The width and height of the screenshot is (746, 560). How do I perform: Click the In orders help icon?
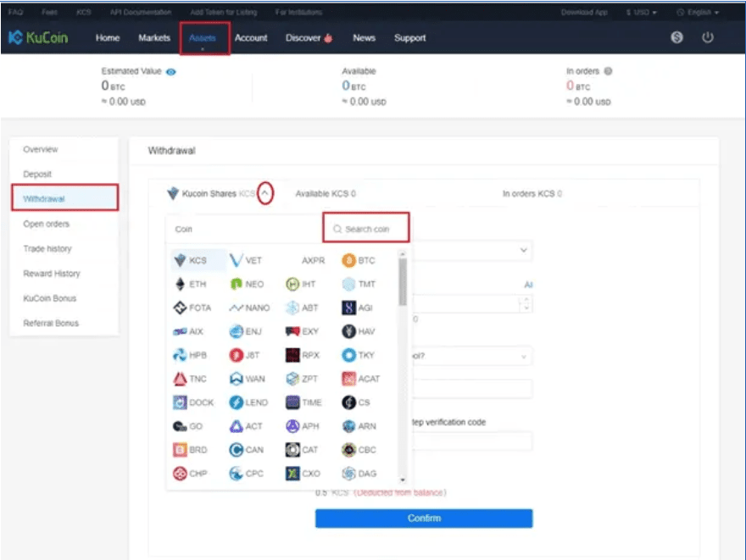(608, 72)
